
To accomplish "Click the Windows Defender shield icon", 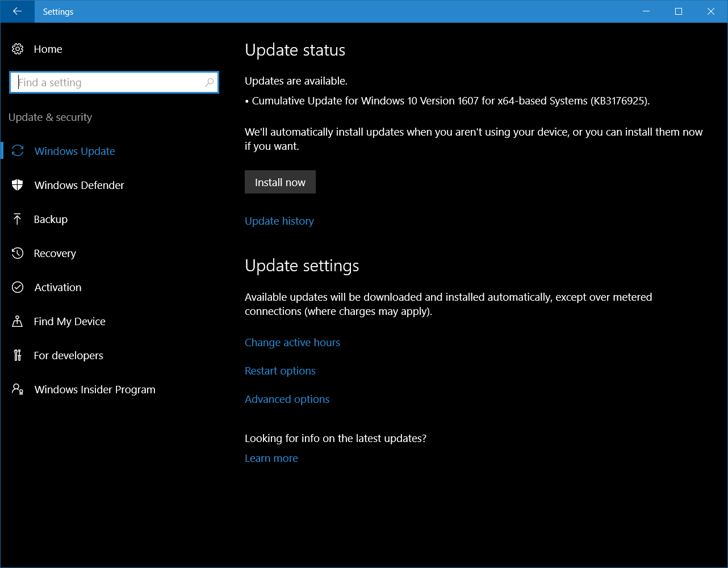I will tap(18, 185).
